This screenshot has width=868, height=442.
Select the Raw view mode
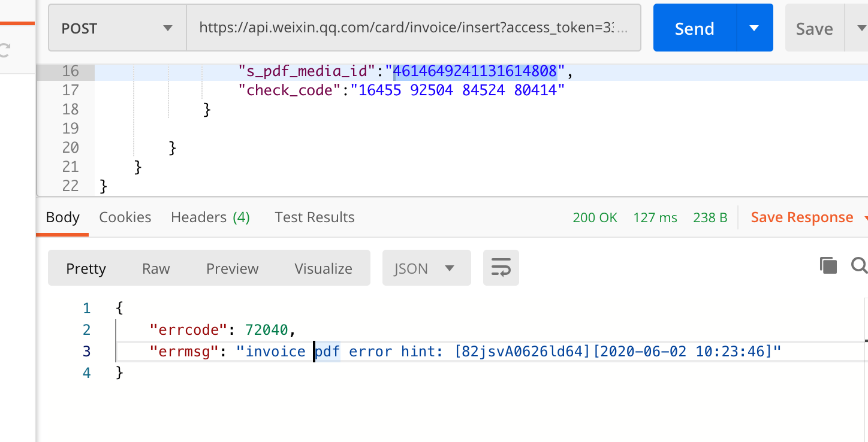(156, 268)
